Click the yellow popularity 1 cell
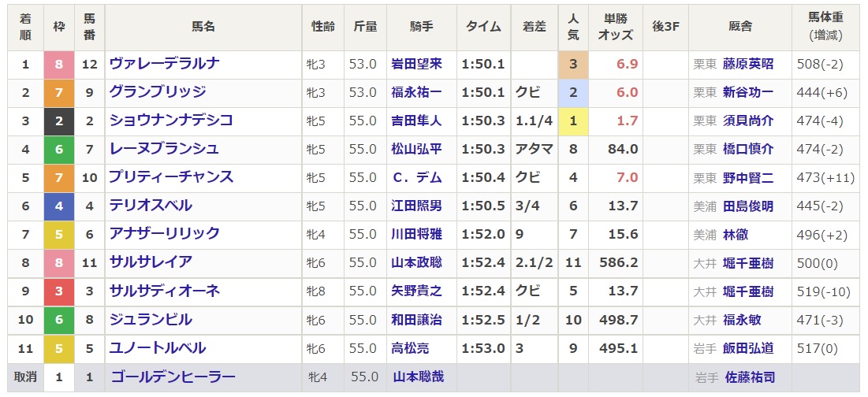This screenshot has height=397, width=868. [573, 121]
